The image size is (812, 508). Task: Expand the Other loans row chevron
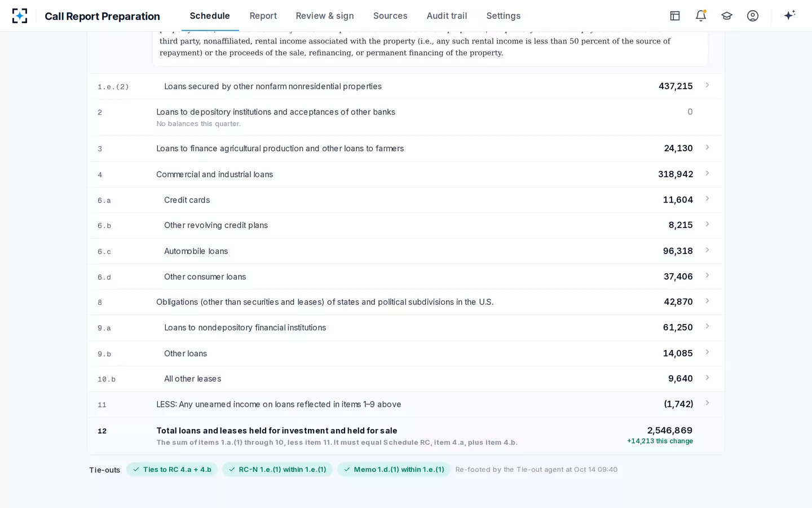[707, 352]
